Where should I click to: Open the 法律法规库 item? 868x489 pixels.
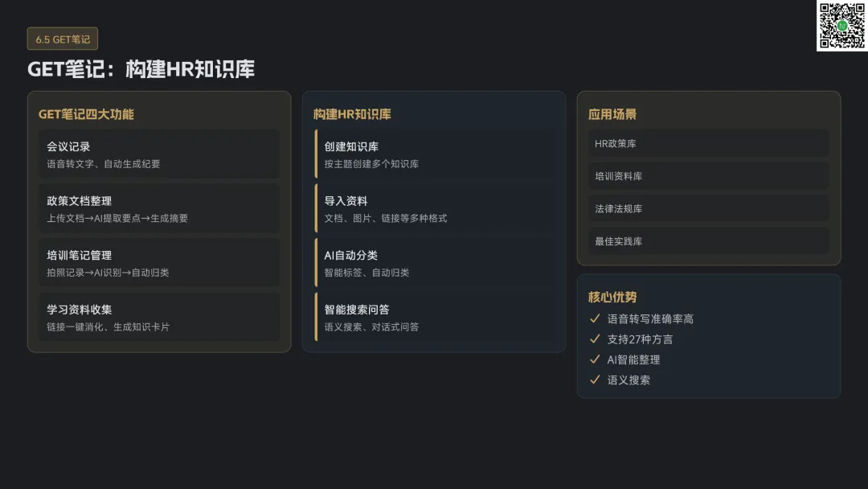click(709, 209)
